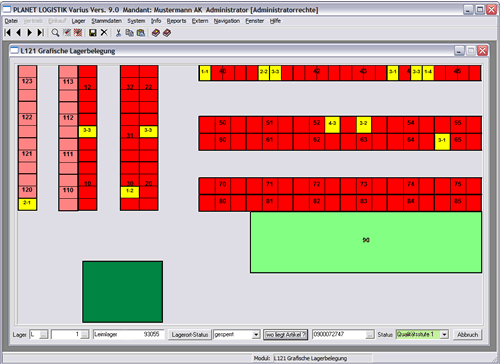
Task: Open the Lager menu
Action: pos(78,21)
